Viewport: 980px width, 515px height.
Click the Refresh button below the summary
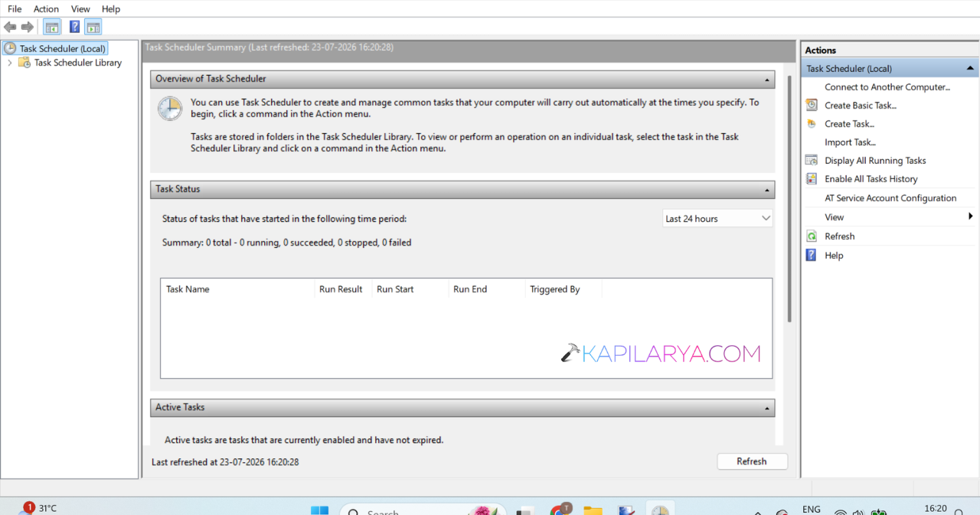point(752,461)
